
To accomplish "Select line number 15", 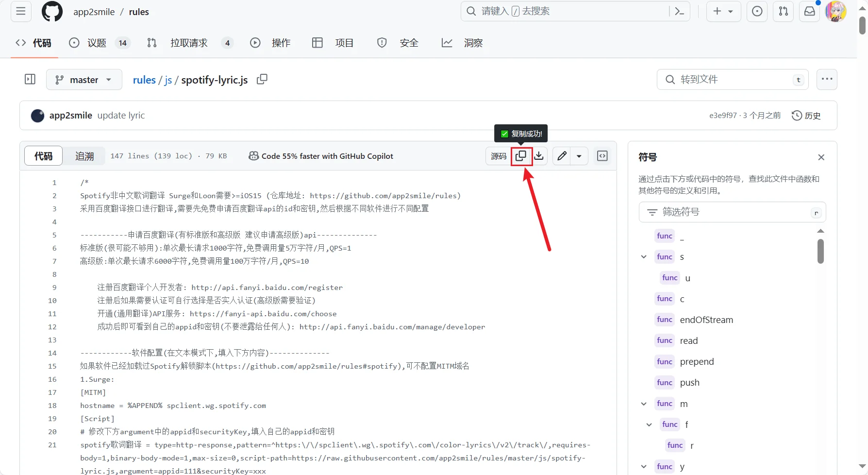I will click(x=52, y=366).
